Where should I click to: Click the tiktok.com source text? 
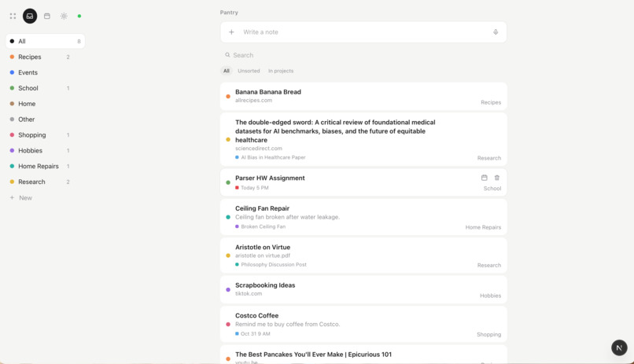coord(249,294)
